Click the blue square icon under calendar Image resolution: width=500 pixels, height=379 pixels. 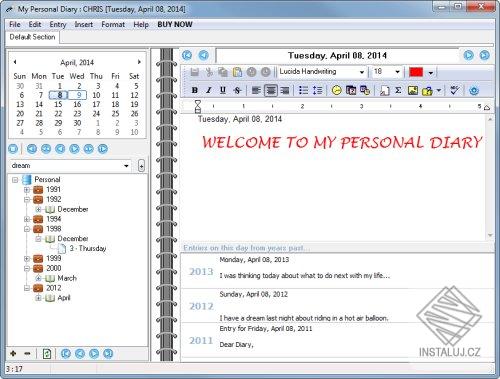tap(13, 149)
